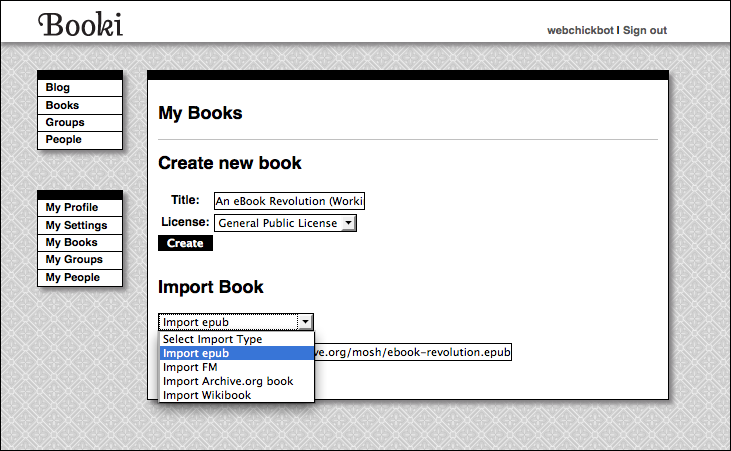The image size is (731, 451).
Task: Sign out of the account
Action: pos(644,31)
